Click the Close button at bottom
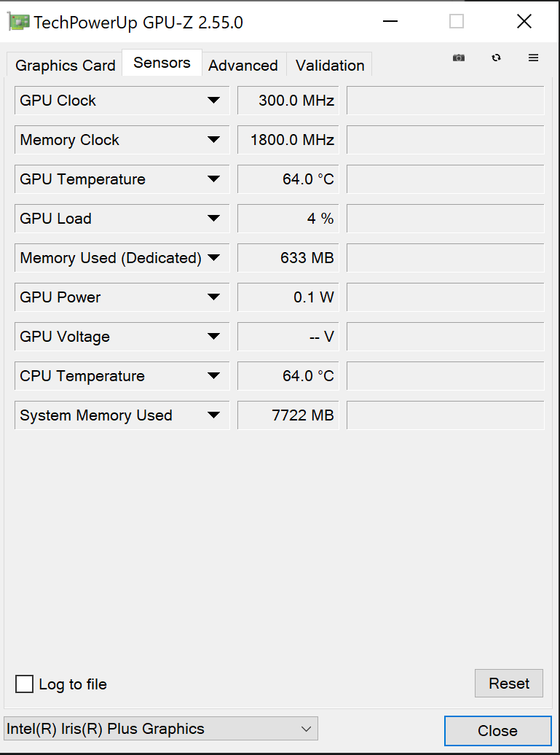Screen dimensions: 560x755 click(x=497, y=730)
